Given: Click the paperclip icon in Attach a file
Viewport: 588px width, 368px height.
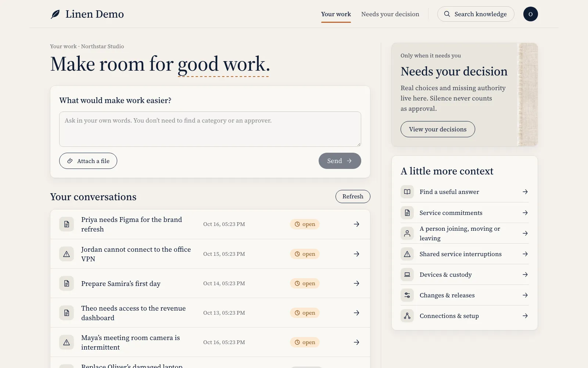Looking at the screenshot, I should pos(70,161).
